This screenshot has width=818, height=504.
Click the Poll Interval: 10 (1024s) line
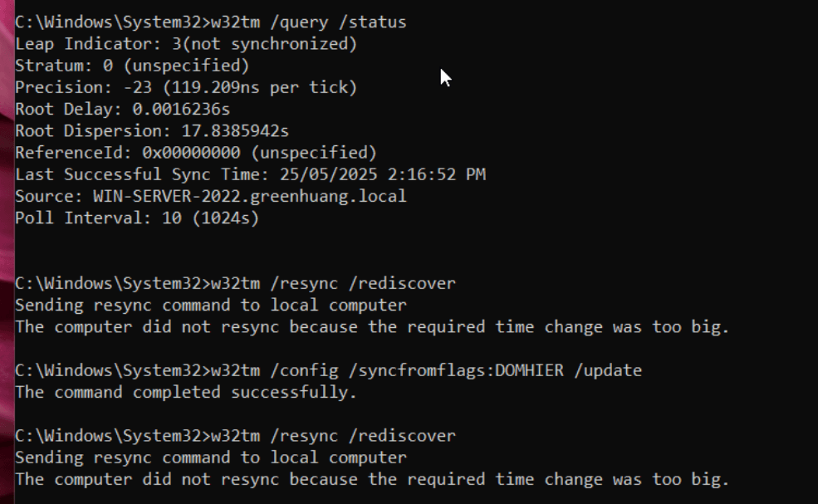[137, 218]
